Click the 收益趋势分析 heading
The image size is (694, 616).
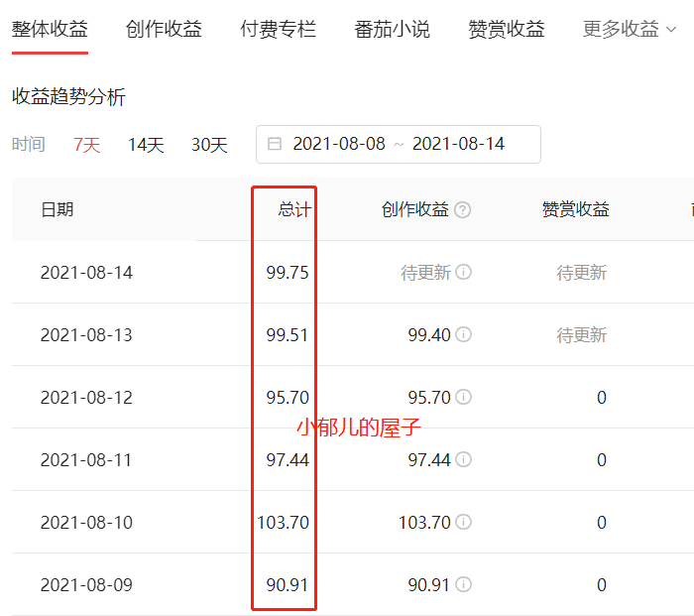click(68, 96)
